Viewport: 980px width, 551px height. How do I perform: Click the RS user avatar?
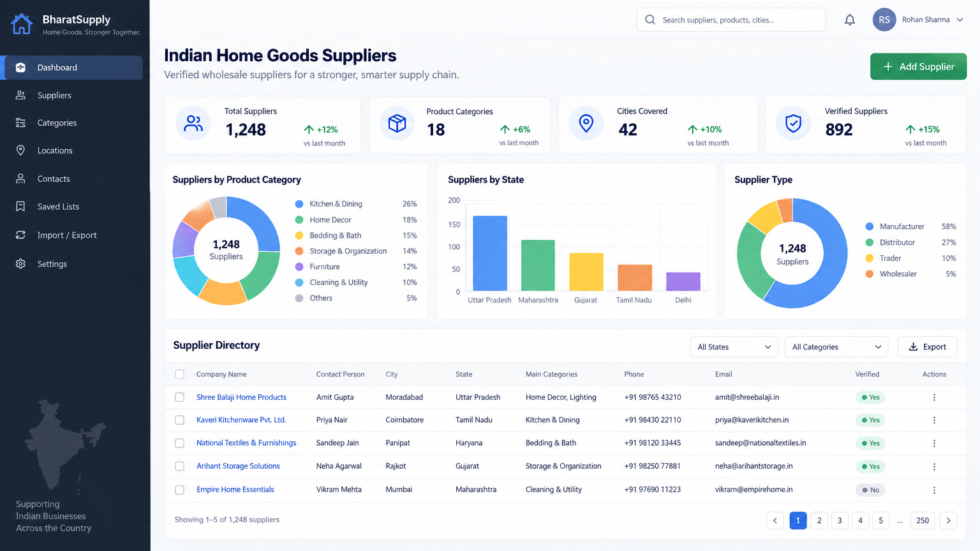(x=884, y=20)
